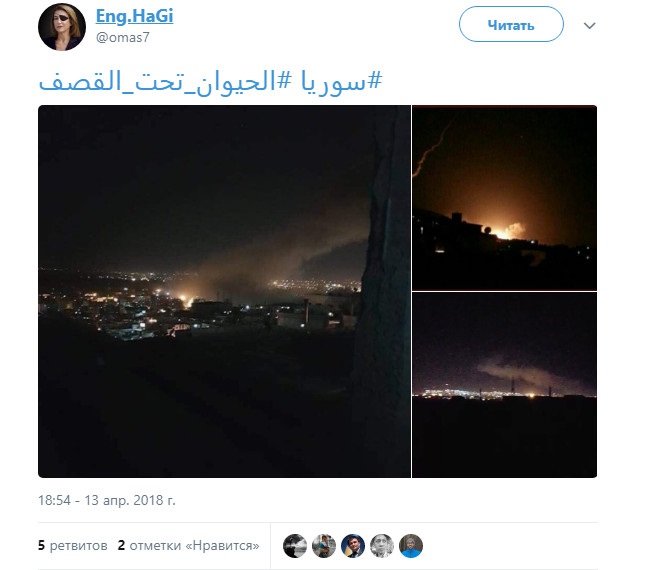Open the Eng.HaGi profile avatar
The height and width of the screenshot is (570, 650).
[62, 27]
